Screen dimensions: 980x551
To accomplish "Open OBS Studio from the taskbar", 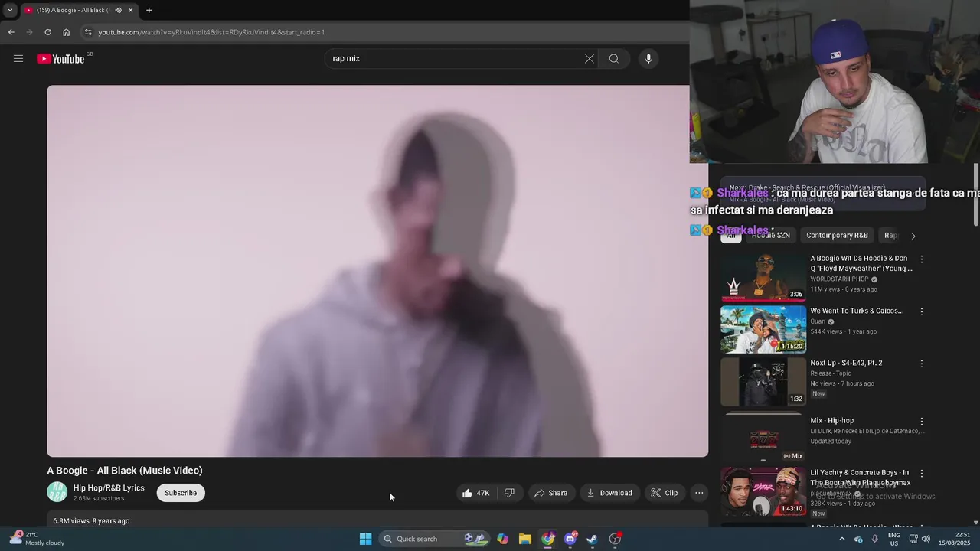I will (615, 539).
